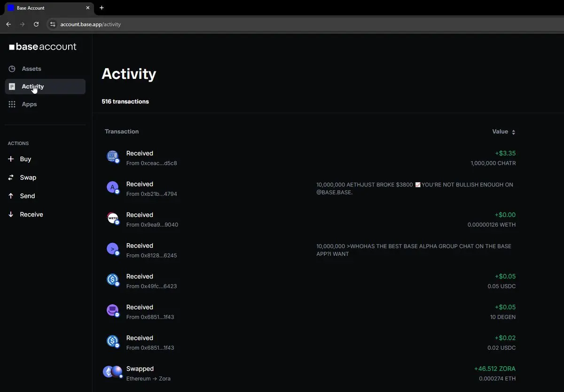564x392 pixels.
Task: Open the Apps sidebar item
Action: 45,104
